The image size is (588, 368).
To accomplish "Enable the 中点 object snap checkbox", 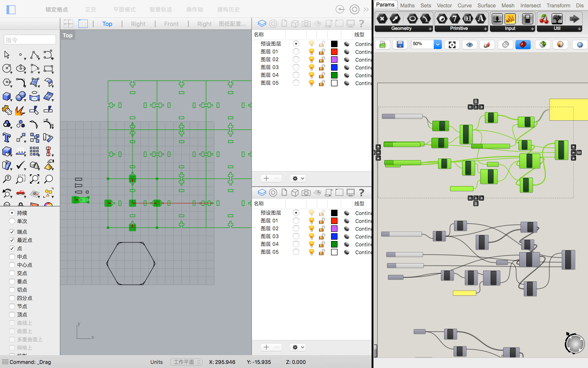I will click(x=12, y=257).
